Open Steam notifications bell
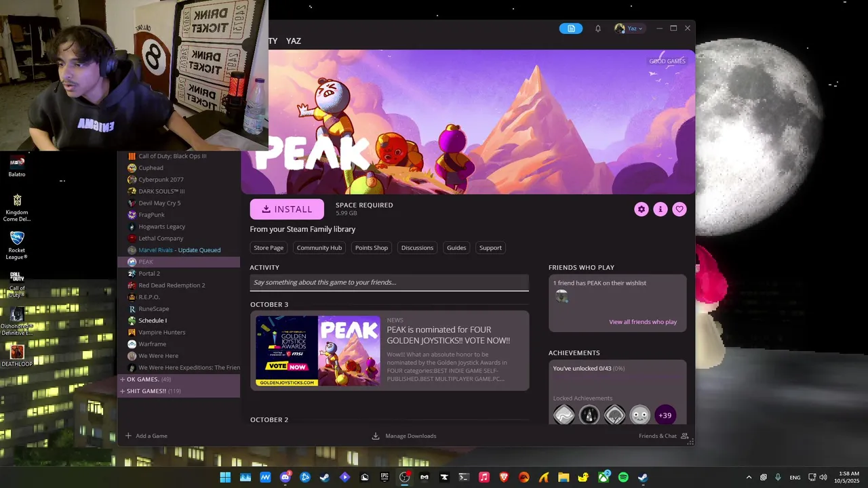The height and width of the screenshot is (488, 868). pyautogui.click(x=597, y=28)
